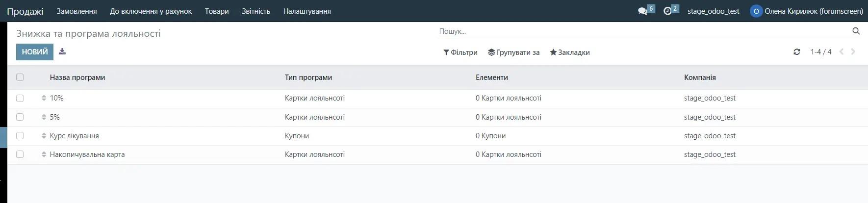
Task: Go to previous page arrow
Action: click(x=842, y=52)
